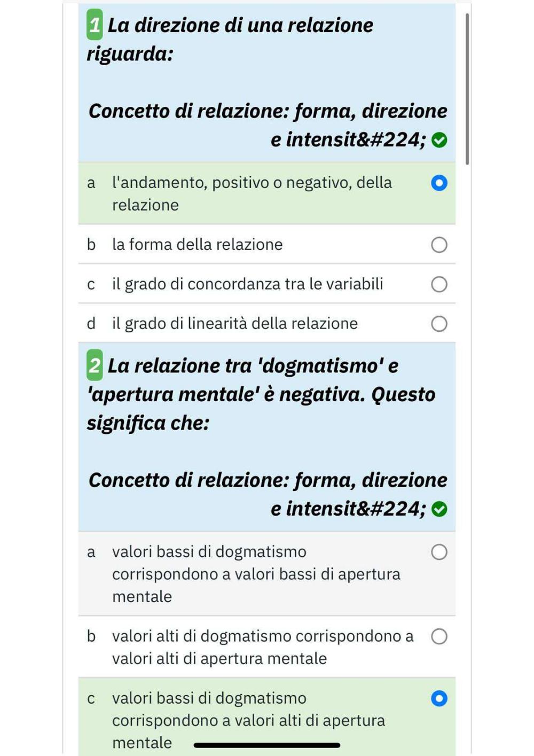Choose radio for bassi dogmatismo, bassi apertura
This screenshot has height=756, width=534.
[439, 552]
